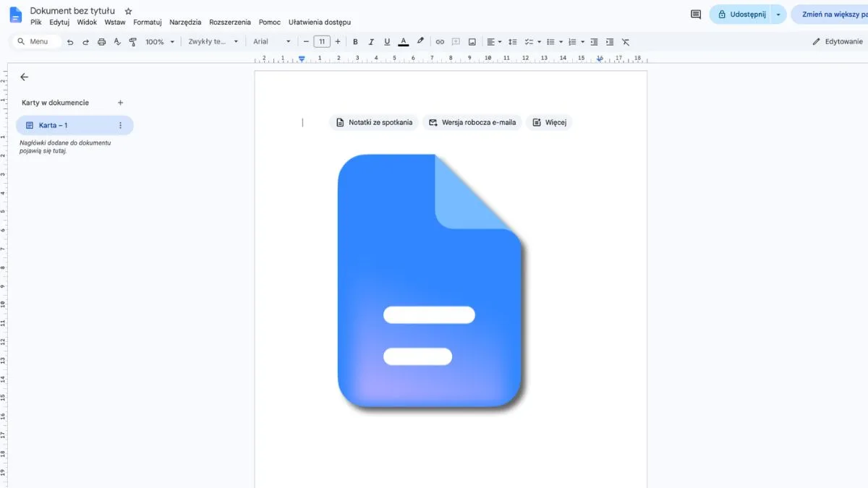Click the spell check icon

(117, 42)
